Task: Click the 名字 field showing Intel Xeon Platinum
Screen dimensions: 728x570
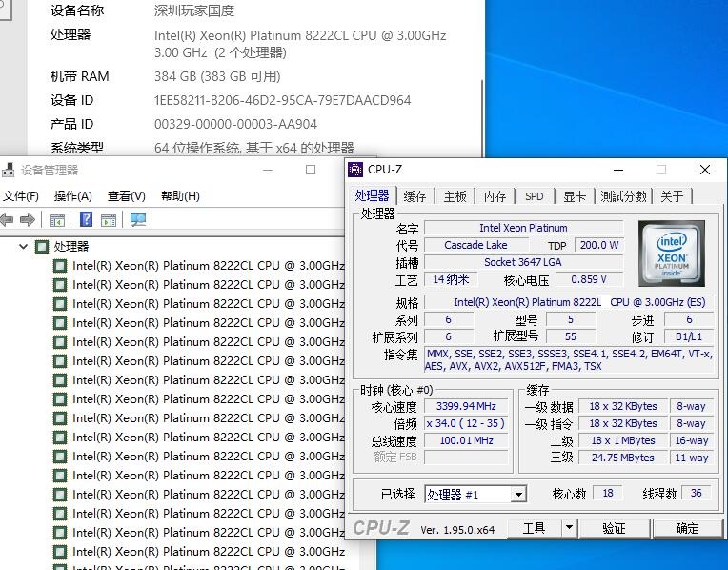Action: tap(523, 228)
